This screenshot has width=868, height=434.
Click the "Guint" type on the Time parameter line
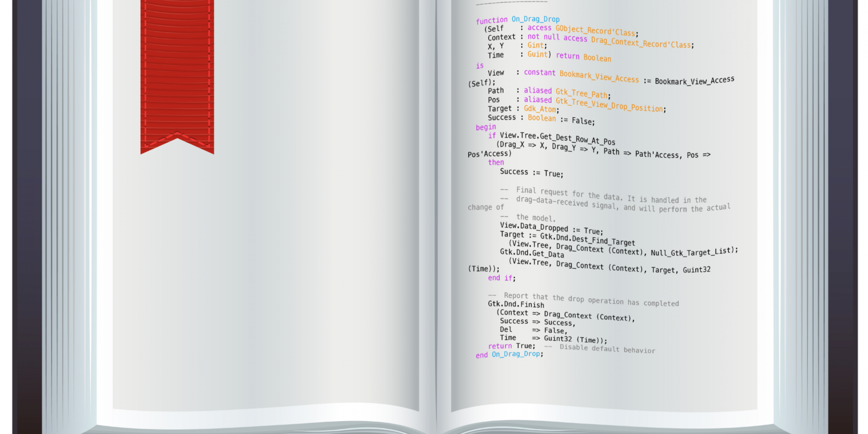537,54
